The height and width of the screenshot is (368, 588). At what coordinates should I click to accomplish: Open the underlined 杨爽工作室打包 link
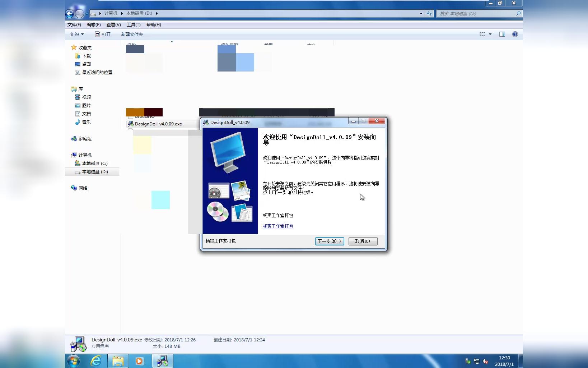click(278, 226)
